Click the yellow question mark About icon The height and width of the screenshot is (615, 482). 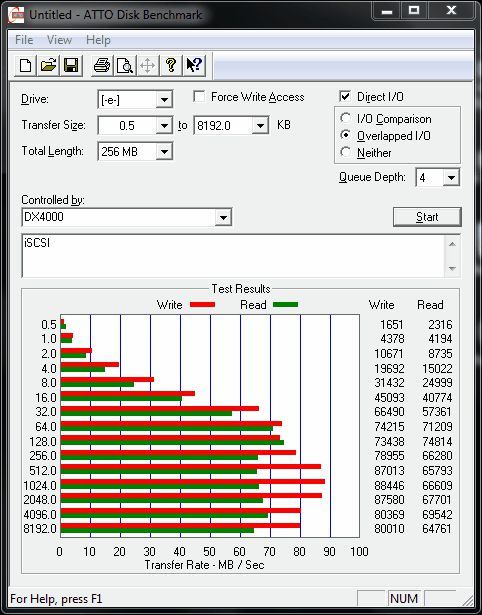tap(171, 65)
